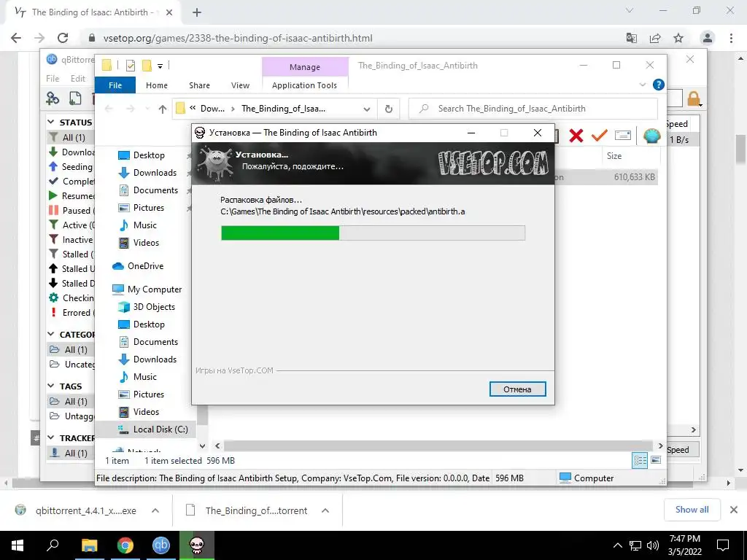This screenshot has height=560, width=747.
Task: Click qBittorrent add torrent link icon
Action: (x=53, y=98)
